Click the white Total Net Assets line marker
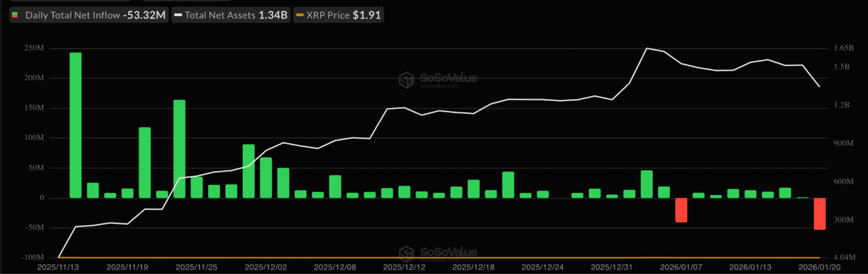The image size is (868, 274). [178, 15]
